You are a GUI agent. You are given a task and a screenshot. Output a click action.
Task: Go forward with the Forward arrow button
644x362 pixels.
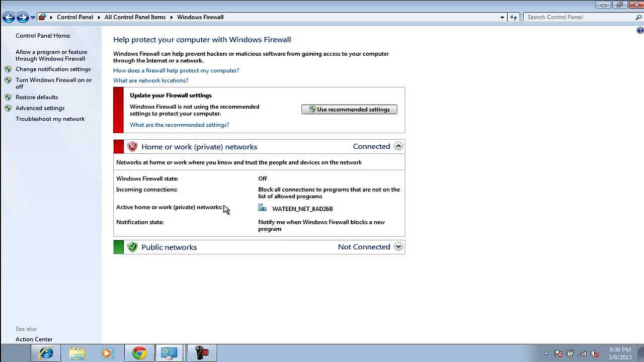click(x=23, y=17)
